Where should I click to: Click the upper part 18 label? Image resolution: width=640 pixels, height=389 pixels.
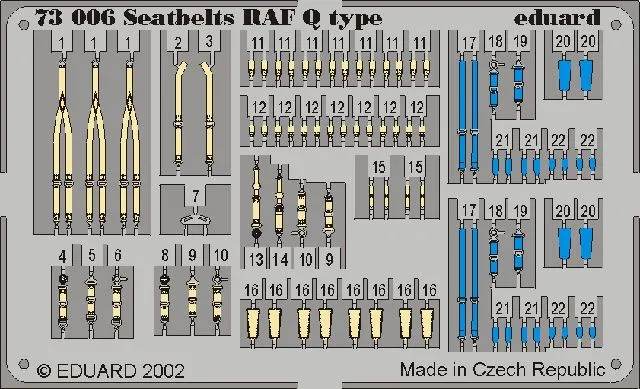495,42
